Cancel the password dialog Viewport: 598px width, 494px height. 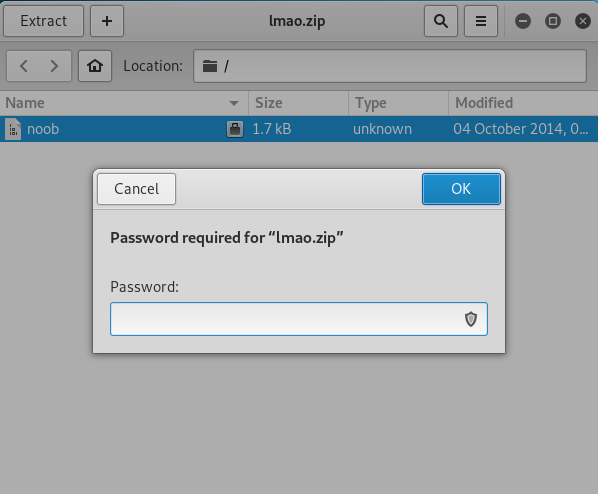[137, 189]
